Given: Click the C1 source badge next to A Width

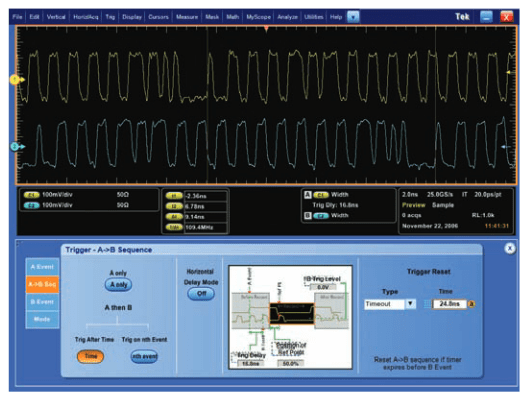Looking at the screenshot, I should pyautogui.click(x=321, y=195).
